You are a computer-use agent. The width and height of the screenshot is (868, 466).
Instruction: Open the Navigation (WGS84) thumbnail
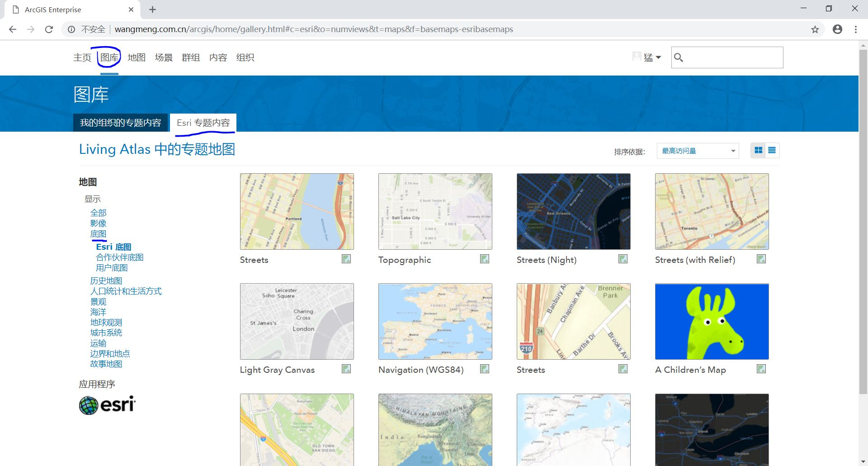435,321
